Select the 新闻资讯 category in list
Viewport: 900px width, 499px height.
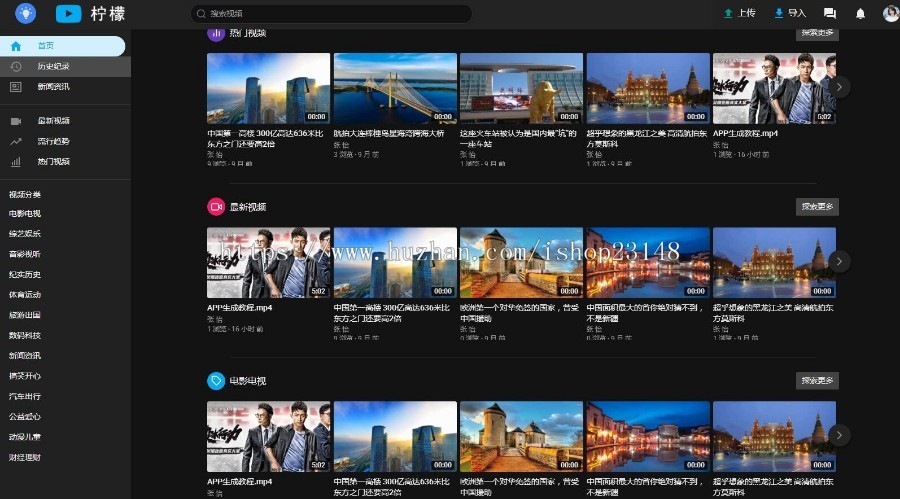click(25, 355)
